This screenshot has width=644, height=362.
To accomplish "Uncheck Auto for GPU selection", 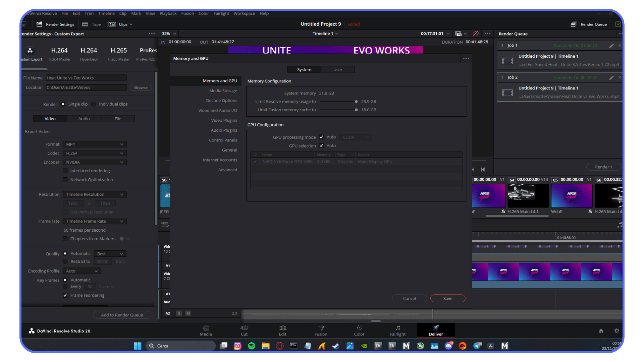I will [x=322, y=145].
